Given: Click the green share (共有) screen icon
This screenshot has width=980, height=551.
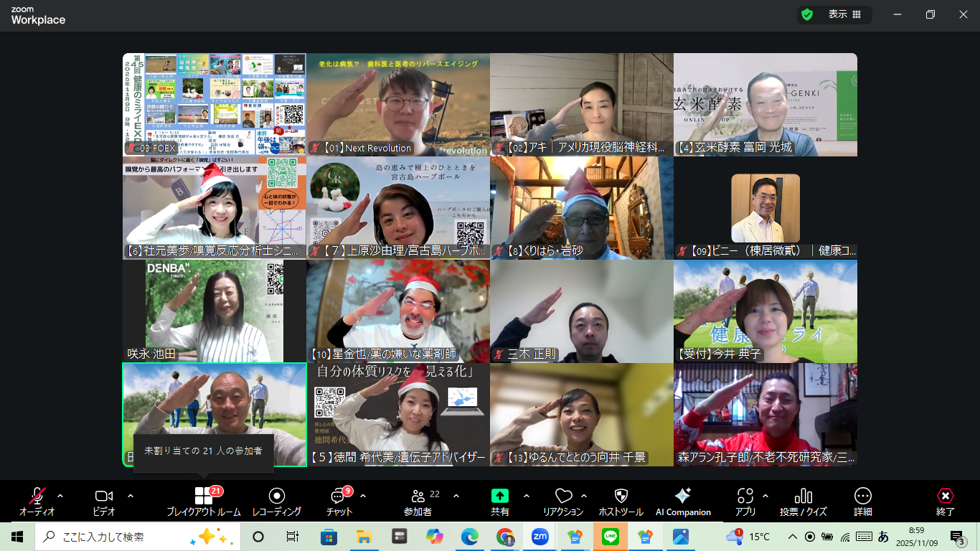Looking at the screenshot, I should coord(500,496).
